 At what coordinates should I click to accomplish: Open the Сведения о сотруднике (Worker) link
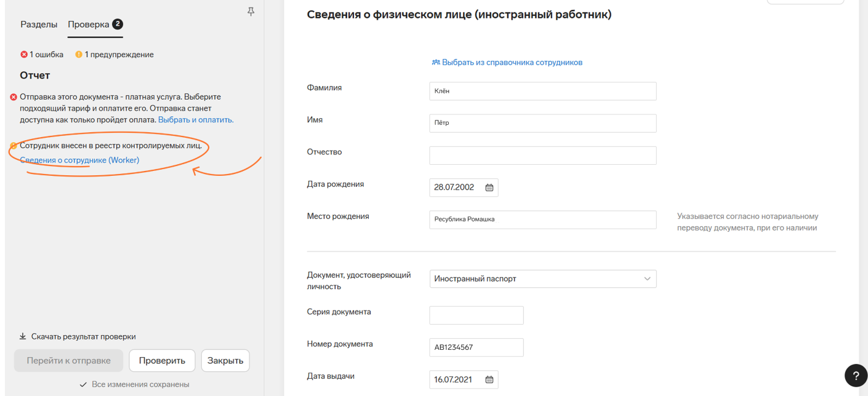[x=79, y=160]
